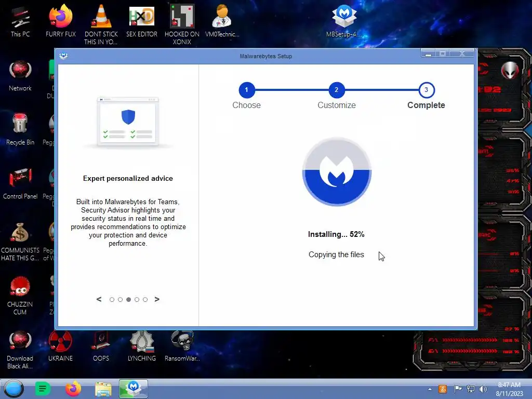Select the MBSetup installer file icon

click(x=344, y=21)
